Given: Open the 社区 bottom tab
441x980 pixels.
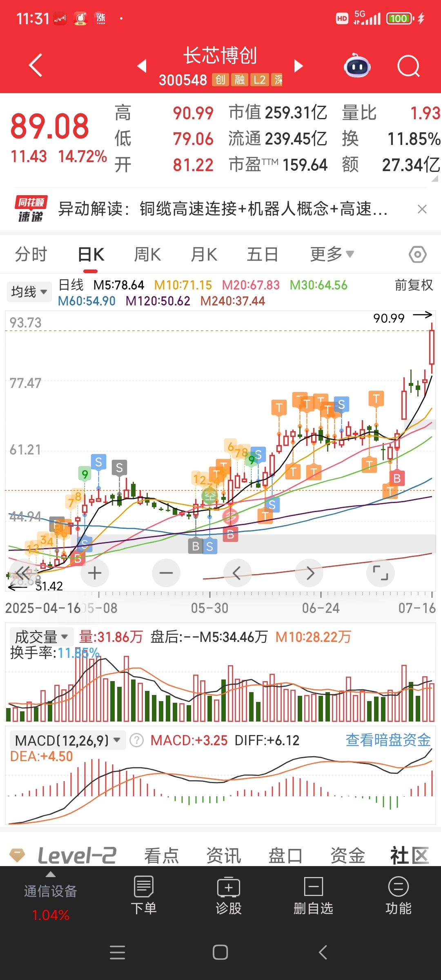Looking at the screenshot, I should (410, 855).
